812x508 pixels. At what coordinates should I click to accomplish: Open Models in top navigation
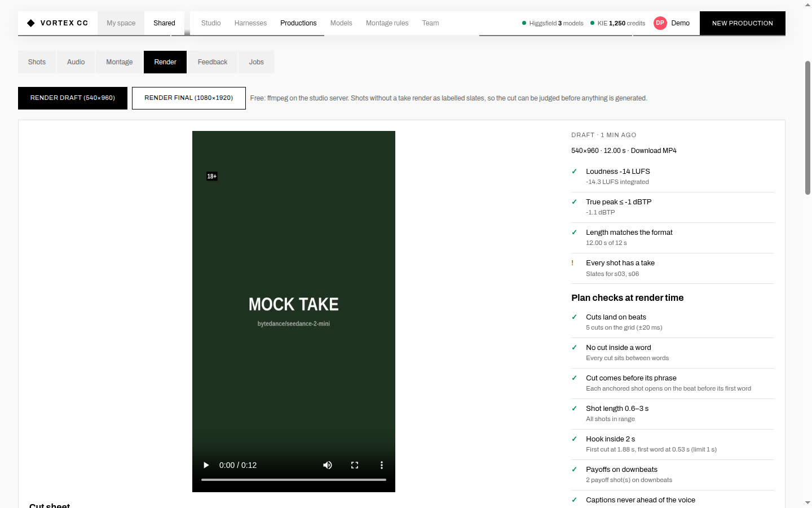pos(341,23)
